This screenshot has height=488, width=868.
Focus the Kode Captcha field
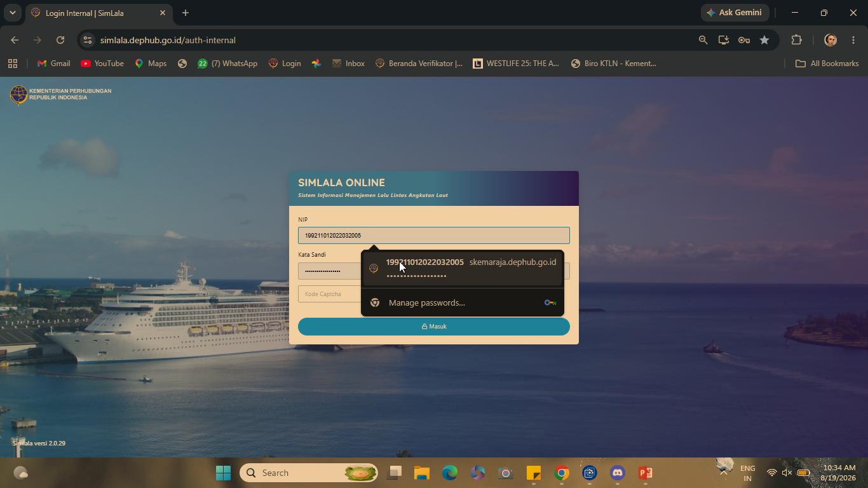pyautogui.click(x=330, y=294)
